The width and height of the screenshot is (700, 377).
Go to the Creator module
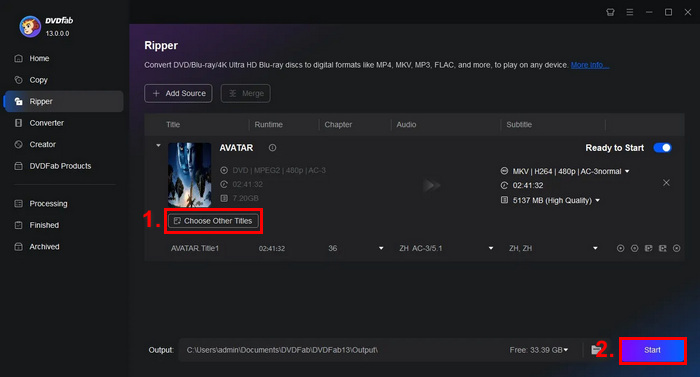[42, 144]
